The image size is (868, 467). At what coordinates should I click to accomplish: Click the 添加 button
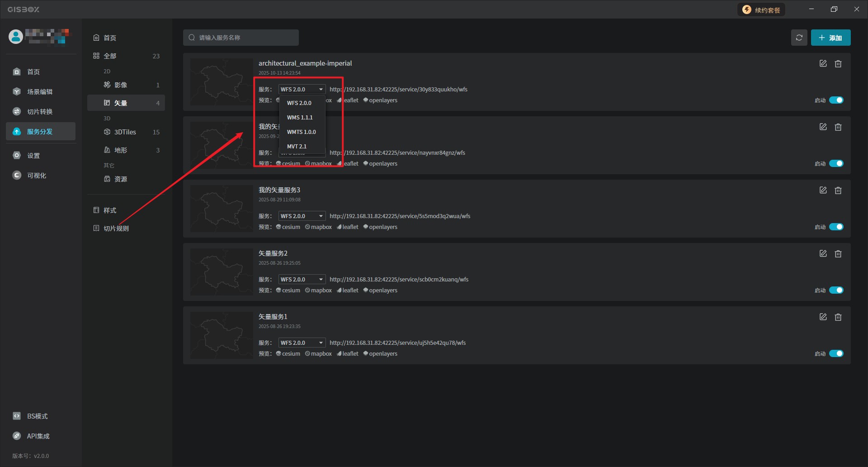pyautogui.click(x=830, y=38)
